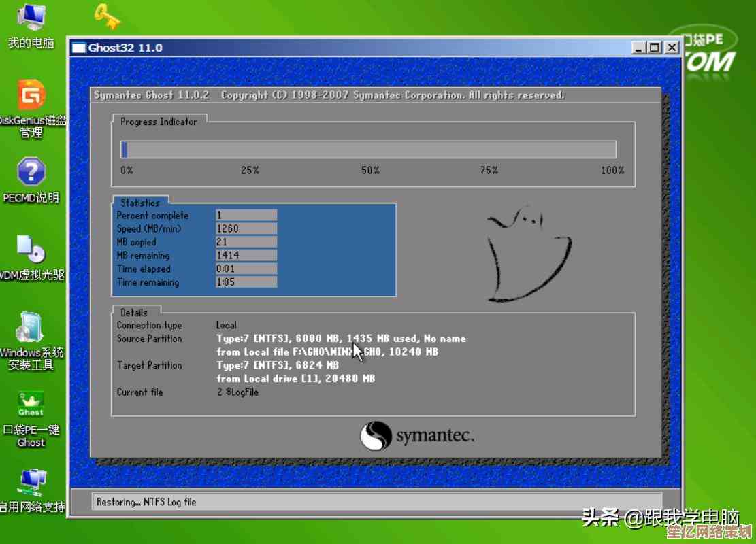Click the Time remaining value box
This screenshot has width=756, height=544.
(246, 282)
